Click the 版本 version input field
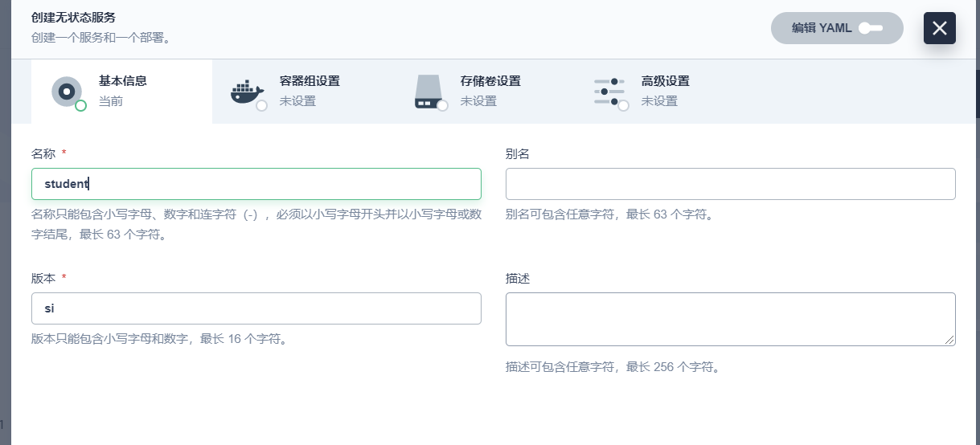This screenshot has height=445, width=980. click(x=256, y=308)
